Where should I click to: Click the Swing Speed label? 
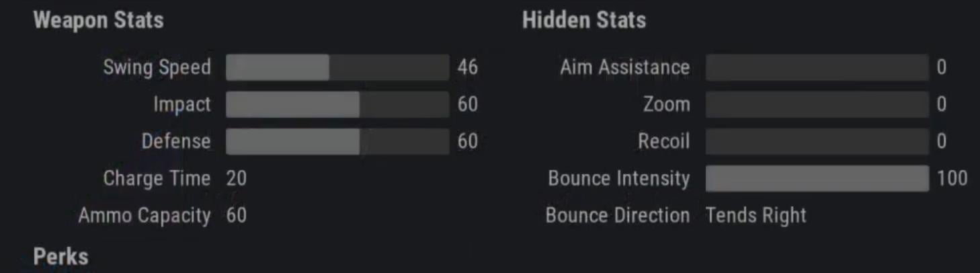tap(157, 67)
